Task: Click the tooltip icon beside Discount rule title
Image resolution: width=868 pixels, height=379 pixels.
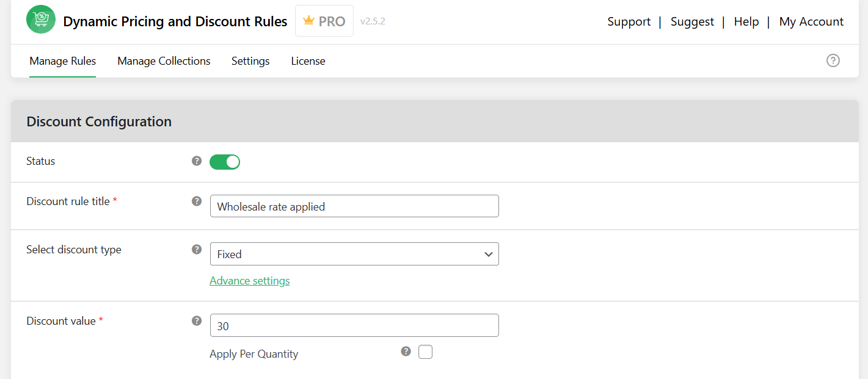Action: click(196, 201)
